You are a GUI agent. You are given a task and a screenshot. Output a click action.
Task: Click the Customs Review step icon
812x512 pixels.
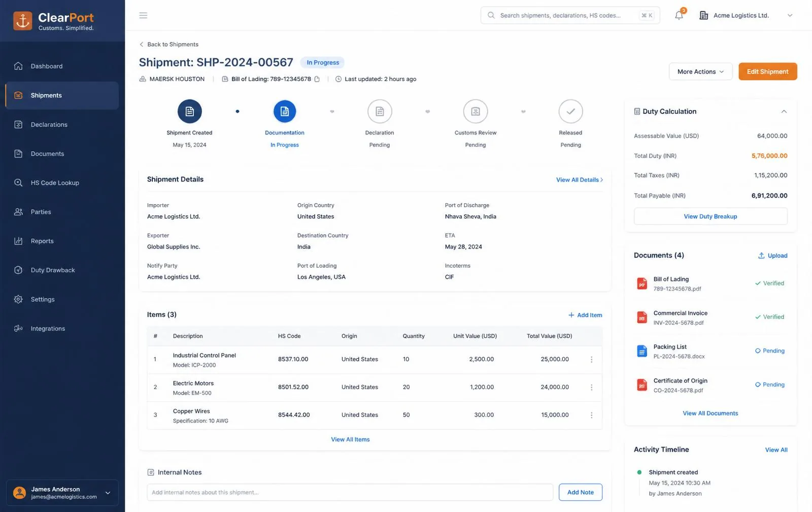tap(476, 111)
